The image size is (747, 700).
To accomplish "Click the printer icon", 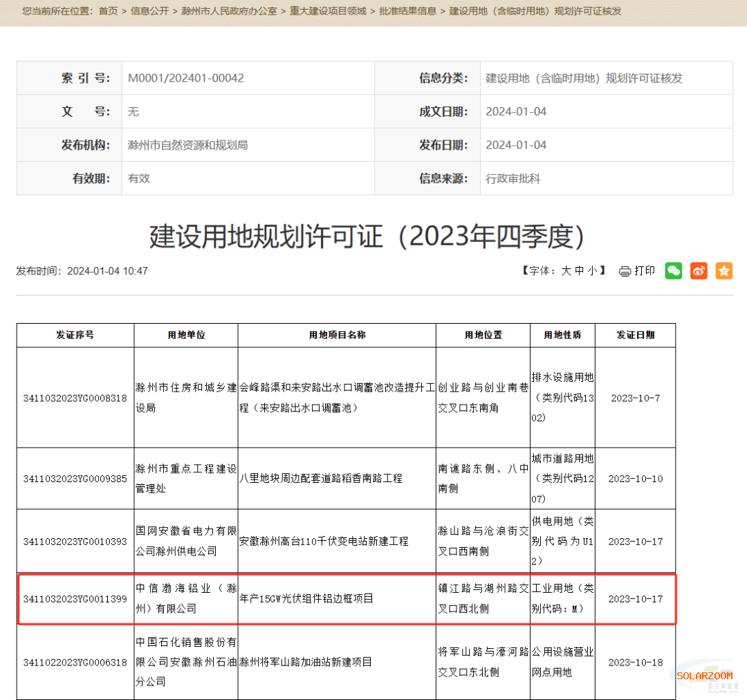I will (x=625, y=271).
